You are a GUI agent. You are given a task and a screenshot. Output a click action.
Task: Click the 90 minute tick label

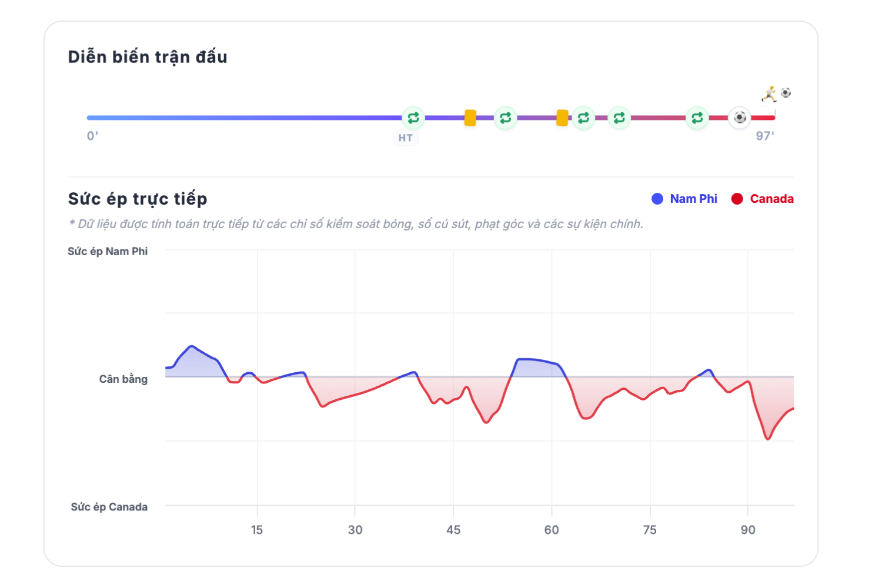748,530
